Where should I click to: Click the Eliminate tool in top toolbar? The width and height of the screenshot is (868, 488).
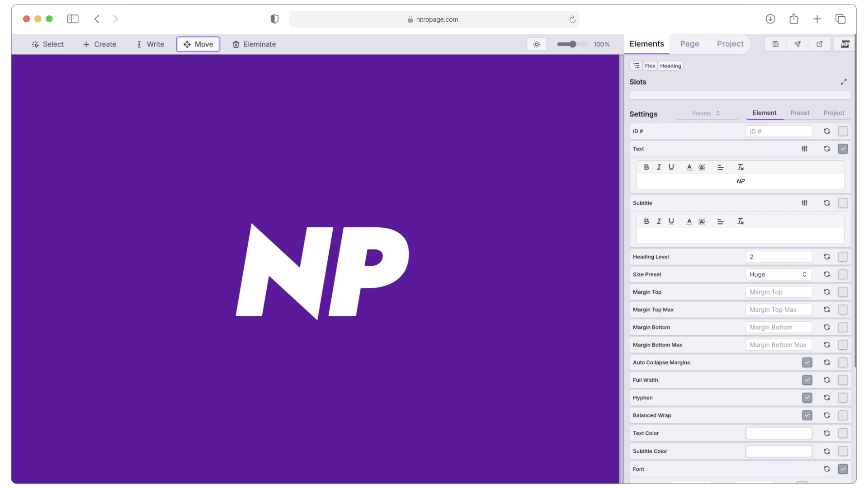[x=254, y=43]
